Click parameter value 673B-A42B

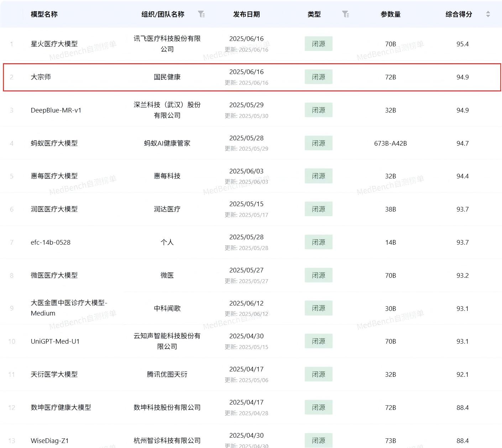pyautogui.click(x=391, y=143)
